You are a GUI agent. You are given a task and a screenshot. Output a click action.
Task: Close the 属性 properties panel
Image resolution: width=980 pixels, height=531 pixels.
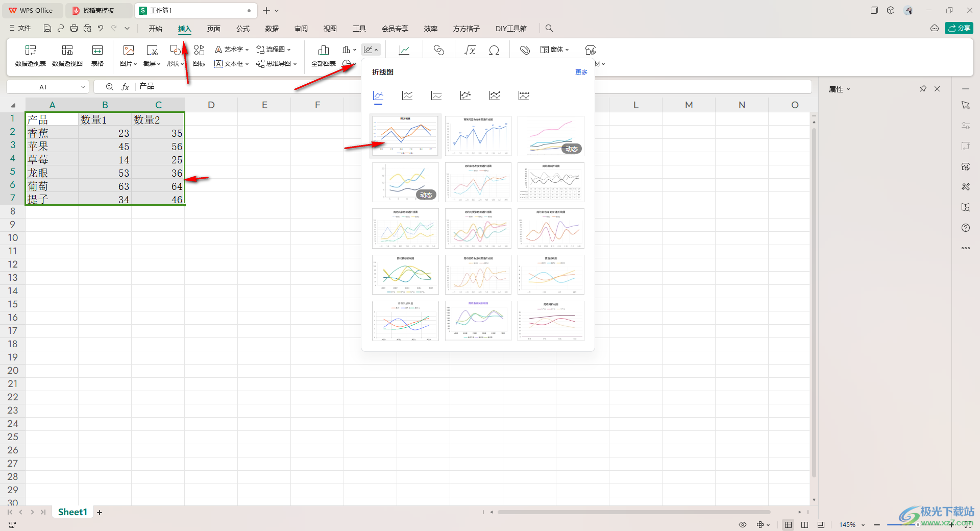pos(937,89)
